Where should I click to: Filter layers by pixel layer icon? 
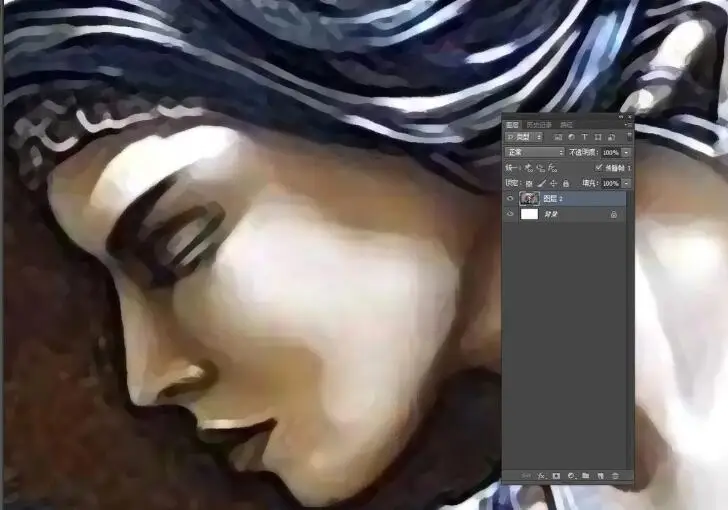click(558, 137)
